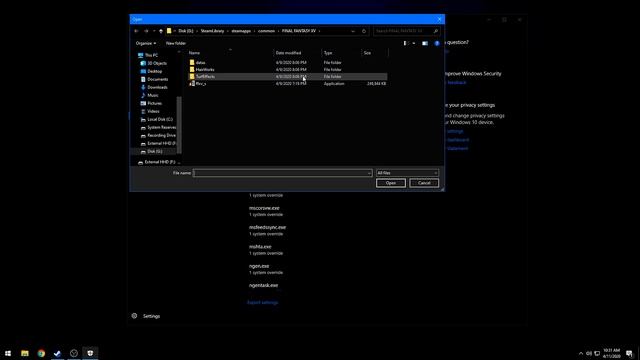Open File Explorer from the taskbar
The width and height of the screenshot is (640, 360).
click(25, 353)
